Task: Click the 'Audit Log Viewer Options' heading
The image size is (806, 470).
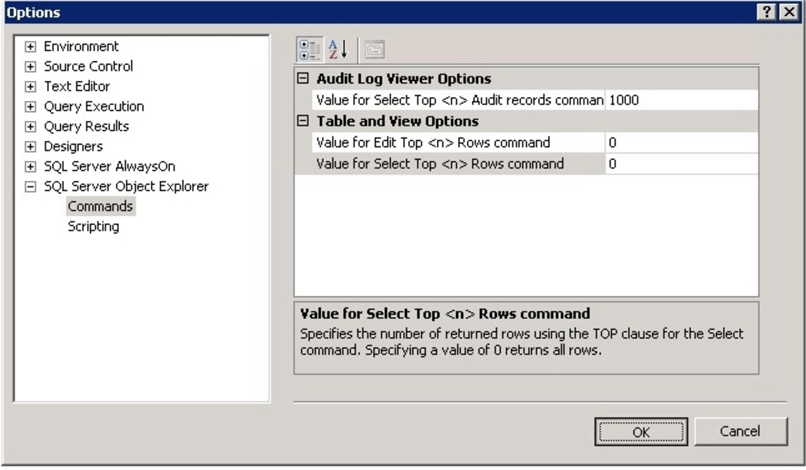Action: tap(404, 78)
